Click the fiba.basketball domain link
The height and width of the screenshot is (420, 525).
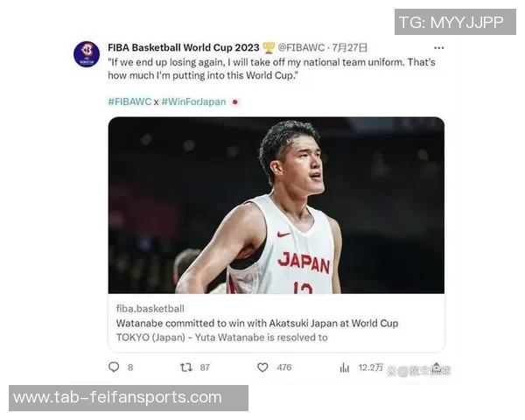[150, 308]
